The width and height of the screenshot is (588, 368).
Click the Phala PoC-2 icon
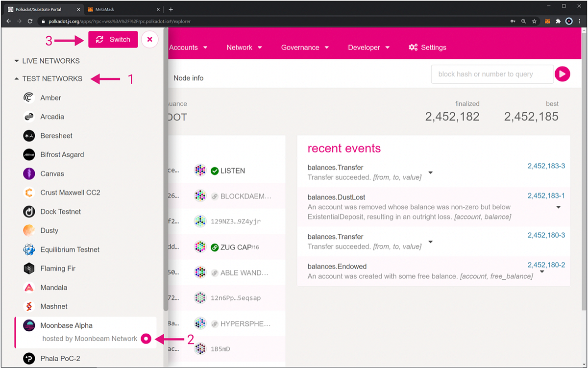point(29,358)
